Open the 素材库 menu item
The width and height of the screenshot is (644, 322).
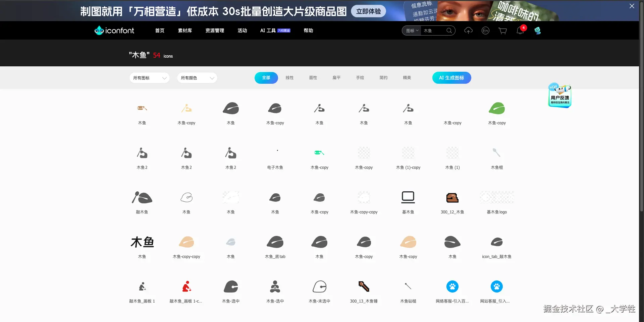coord(185,30)
